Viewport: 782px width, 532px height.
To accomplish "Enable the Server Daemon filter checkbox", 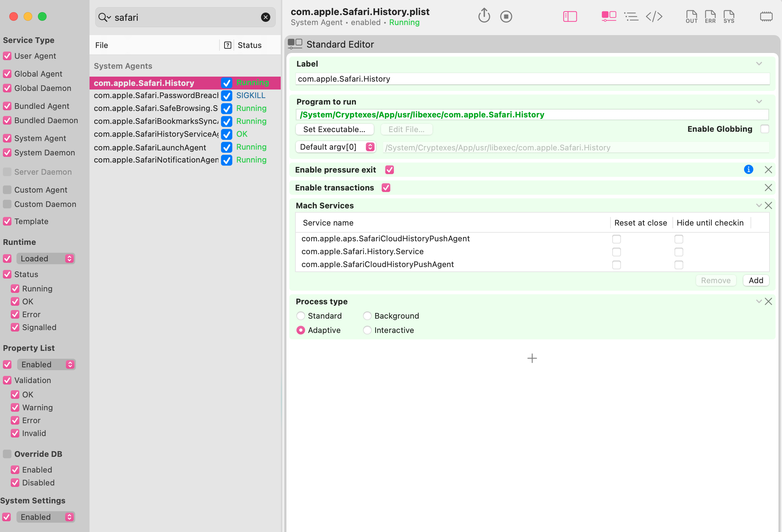I will coord(7,172).
